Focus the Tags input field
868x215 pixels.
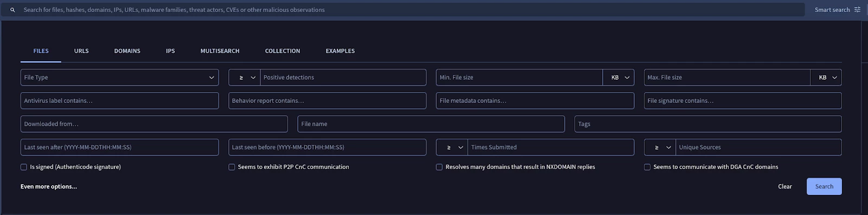pyautogui.click(x=708, y=124)
